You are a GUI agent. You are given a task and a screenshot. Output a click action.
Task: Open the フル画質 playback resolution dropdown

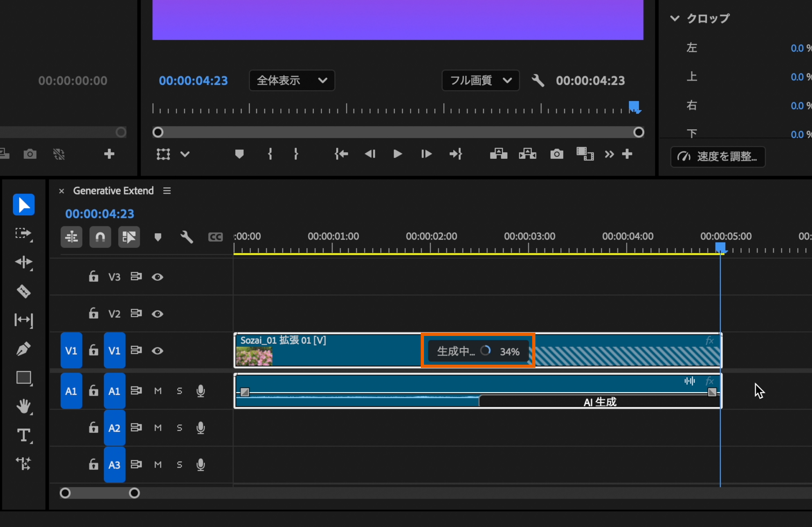(x=480, y=80)
